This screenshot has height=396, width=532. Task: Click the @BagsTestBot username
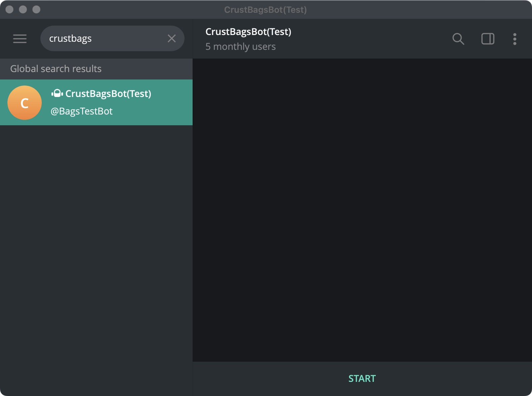point(81,111)
